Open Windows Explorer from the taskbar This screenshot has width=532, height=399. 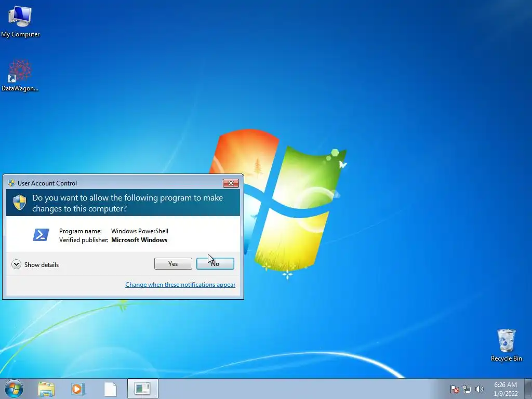click(46, 389)
